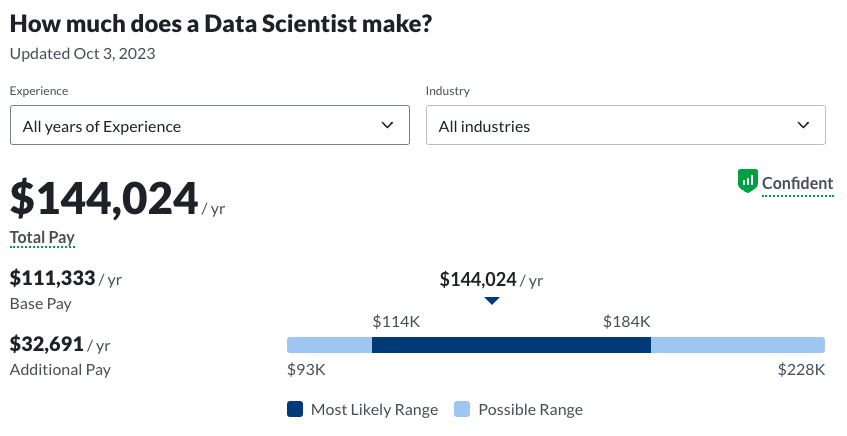Click the Most Likely Range legend label

point(374,409)
